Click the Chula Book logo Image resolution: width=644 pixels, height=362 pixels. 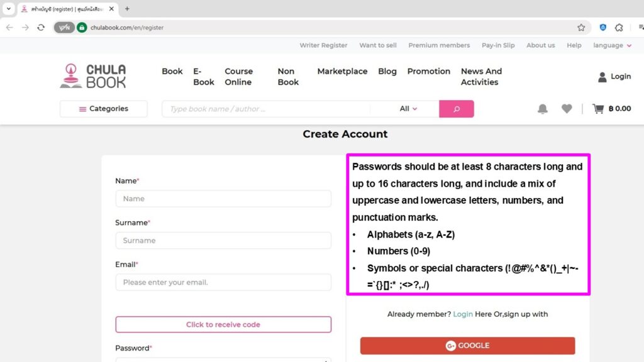(93, 76)
